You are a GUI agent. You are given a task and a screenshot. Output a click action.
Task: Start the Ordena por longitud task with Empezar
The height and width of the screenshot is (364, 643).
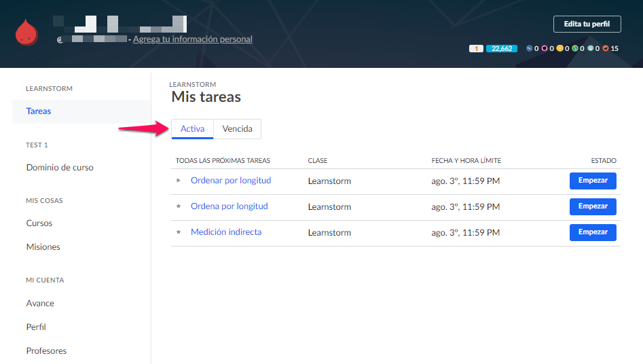tap(593, 206)
